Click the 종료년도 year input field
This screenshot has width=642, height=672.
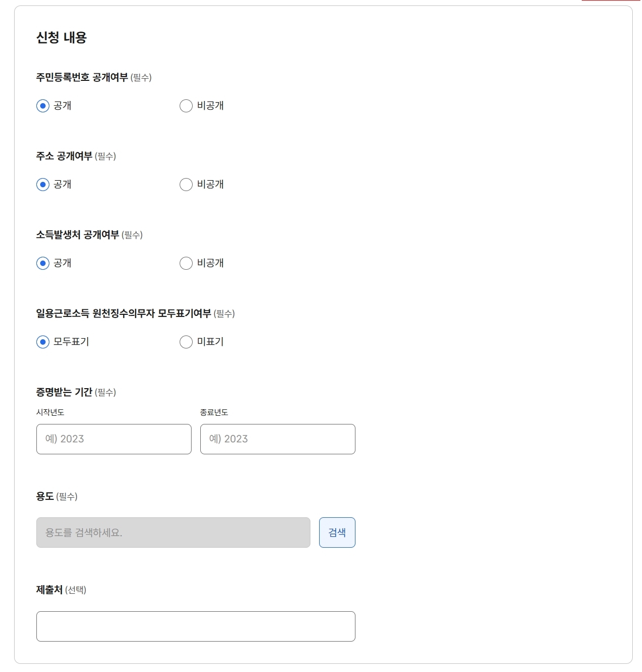click(277, 439)
